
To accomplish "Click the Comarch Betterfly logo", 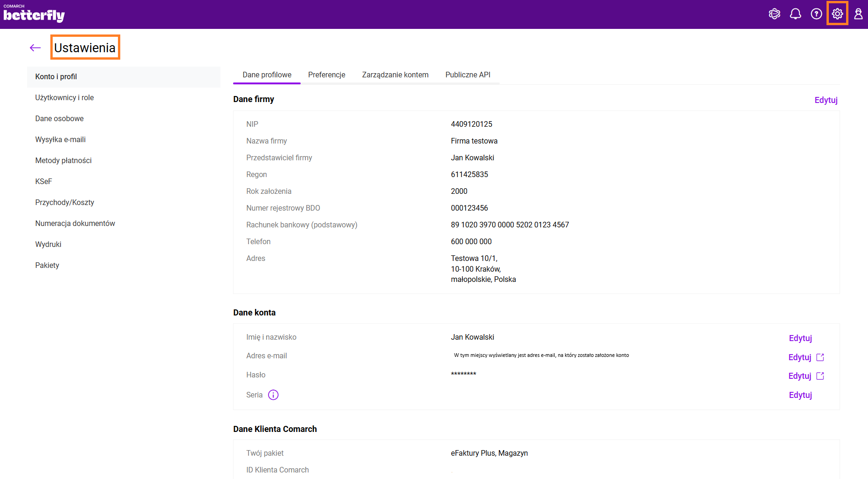I will pos(34,14).
